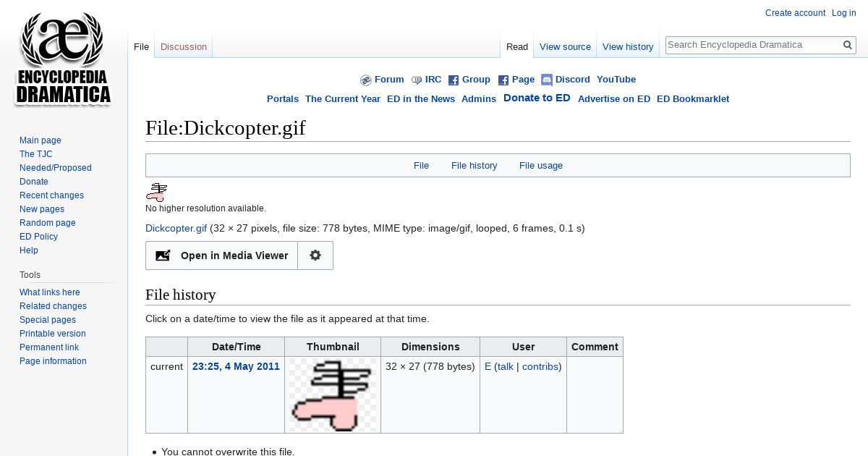
Task: Click Donate to ED link
Action: point(537,98)
